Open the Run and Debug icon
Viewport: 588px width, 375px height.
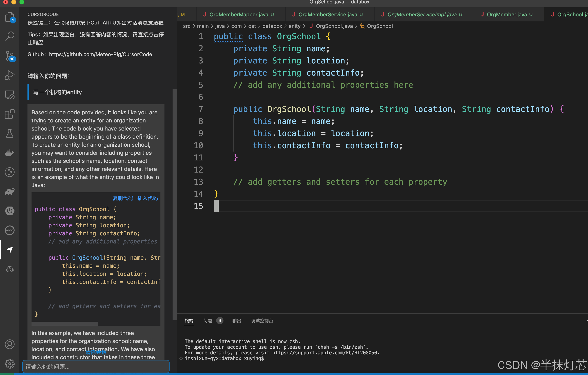pos(9,75)
